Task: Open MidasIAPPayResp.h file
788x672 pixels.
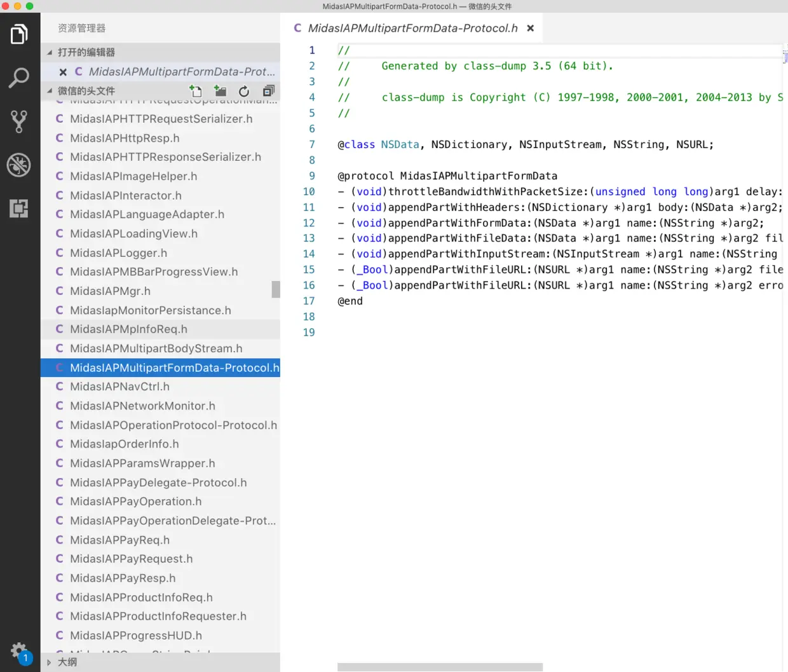Action: point(160,578)
